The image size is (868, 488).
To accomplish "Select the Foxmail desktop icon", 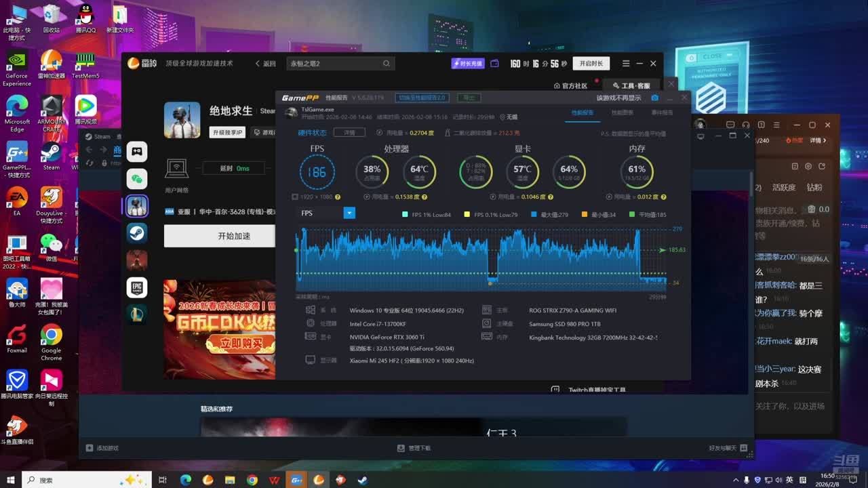I will pos(17,339).
